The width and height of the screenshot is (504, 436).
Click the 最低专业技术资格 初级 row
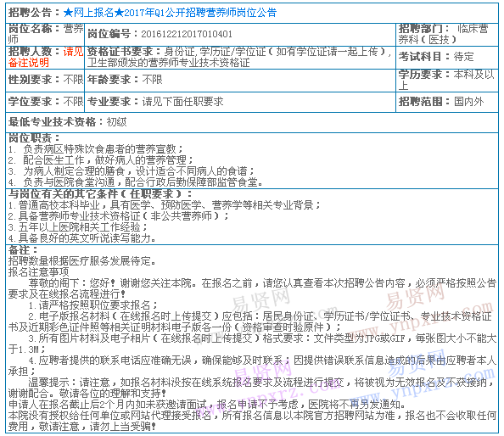coord(252,122)
